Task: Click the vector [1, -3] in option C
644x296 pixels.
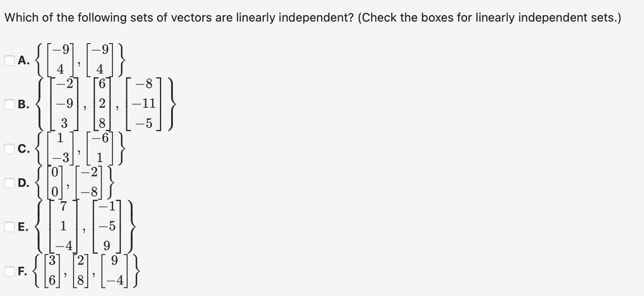Action: point(60,149)
